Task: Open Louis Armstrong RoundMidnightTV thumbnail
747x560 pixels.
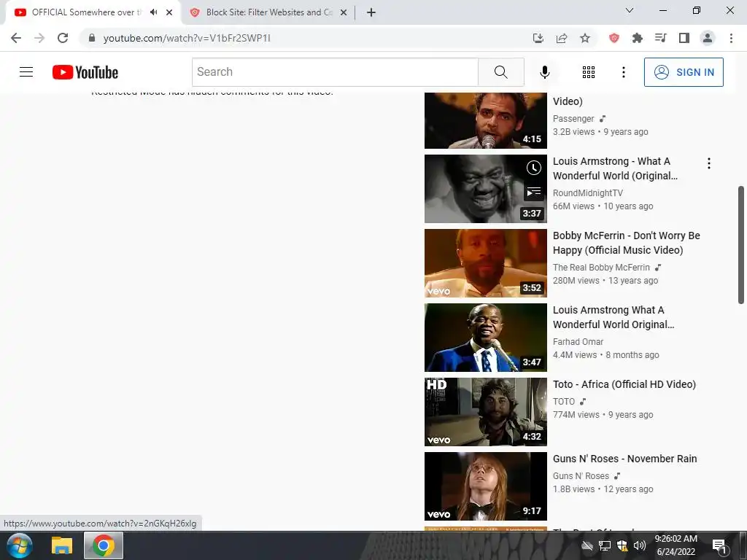Action: (485, 189)
